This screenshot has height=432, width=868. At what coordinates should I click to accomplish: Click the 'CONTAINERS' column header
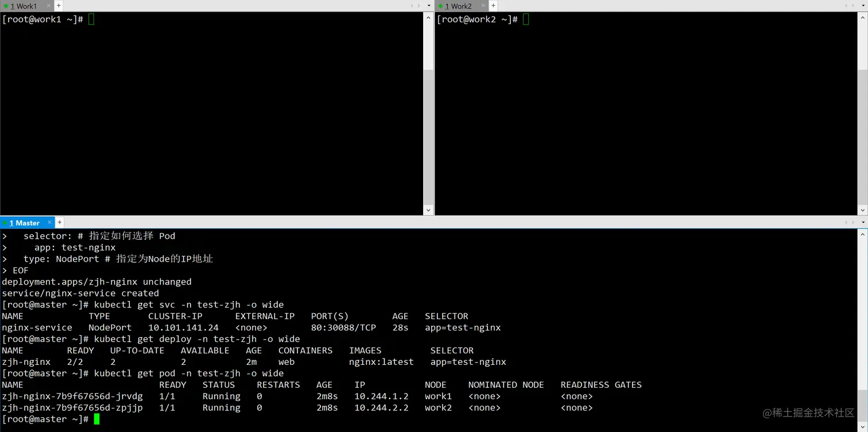305,351
